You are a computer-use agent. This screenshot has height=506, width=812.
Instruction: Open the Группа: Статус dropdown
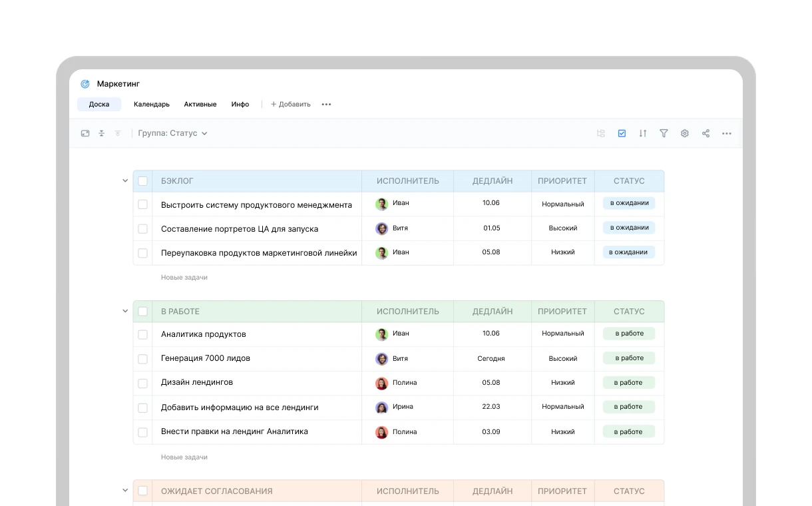pyautogui.click(x=172, y=133)
